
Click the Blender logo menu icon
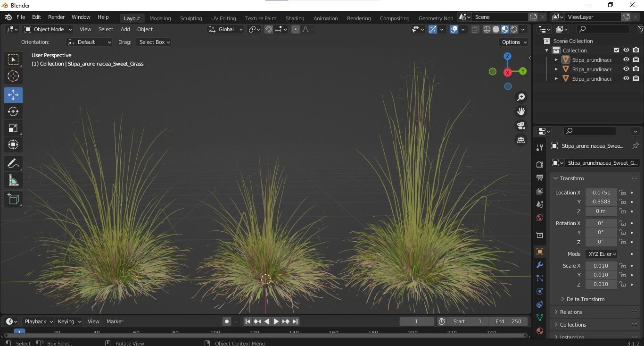pos(8,17)
